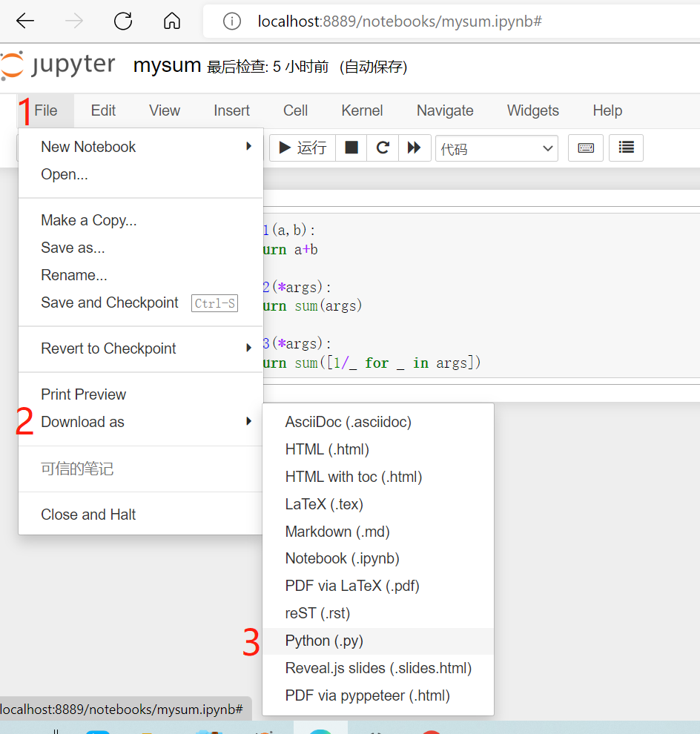Select Save as... menu entry
Image resolution: width=700 pixels, height=734 pixels.
[140, 248]
